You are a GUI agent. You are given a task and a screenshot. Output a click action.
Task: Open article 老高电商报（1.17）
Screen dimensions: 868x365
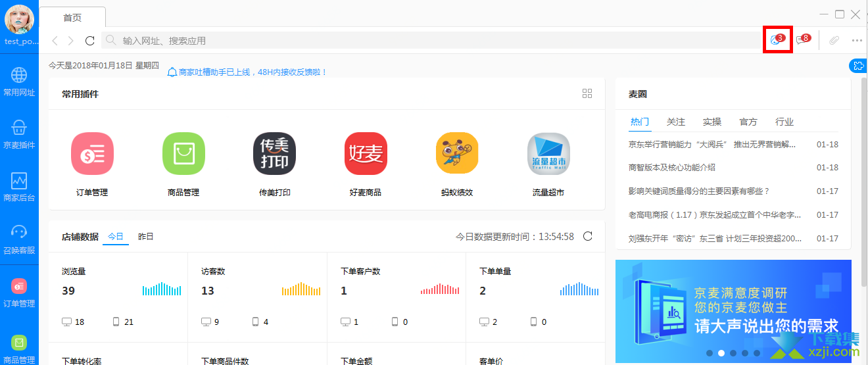click(x=715, y=215)
